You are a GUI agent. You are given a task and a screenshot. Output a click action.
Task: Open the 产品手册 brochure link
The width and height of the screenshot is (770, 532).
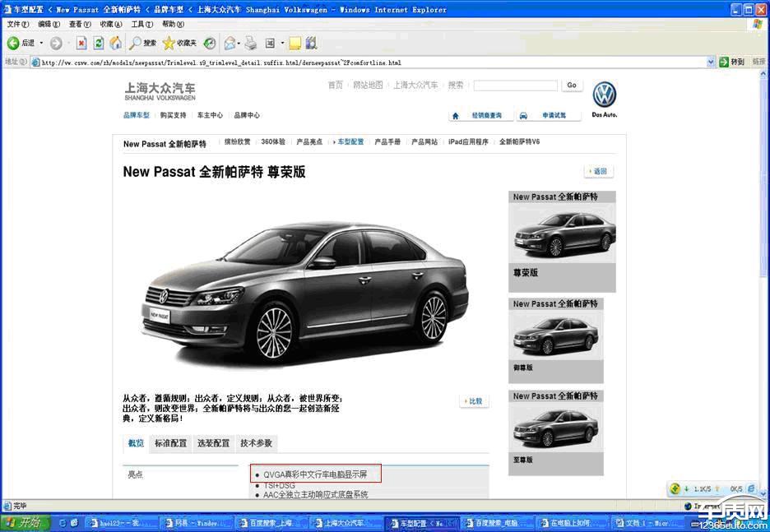pos(387,141)
